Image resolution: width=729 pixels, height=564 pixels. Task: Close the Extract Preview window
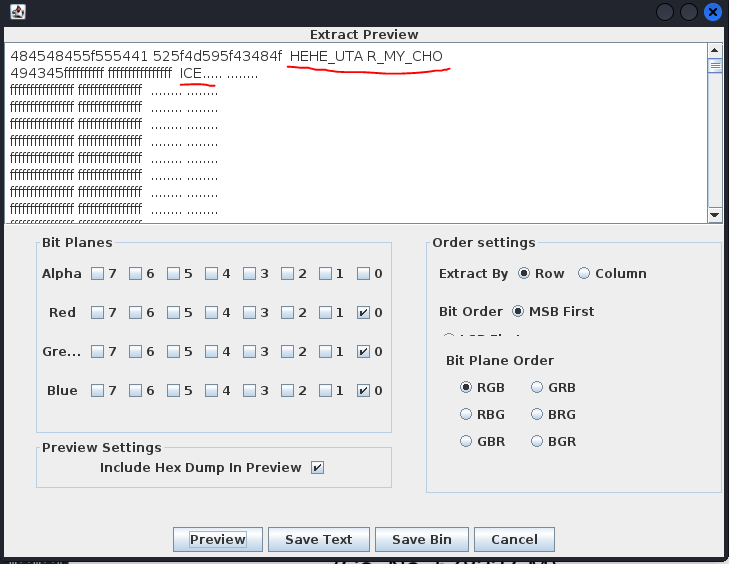(713, 12)
